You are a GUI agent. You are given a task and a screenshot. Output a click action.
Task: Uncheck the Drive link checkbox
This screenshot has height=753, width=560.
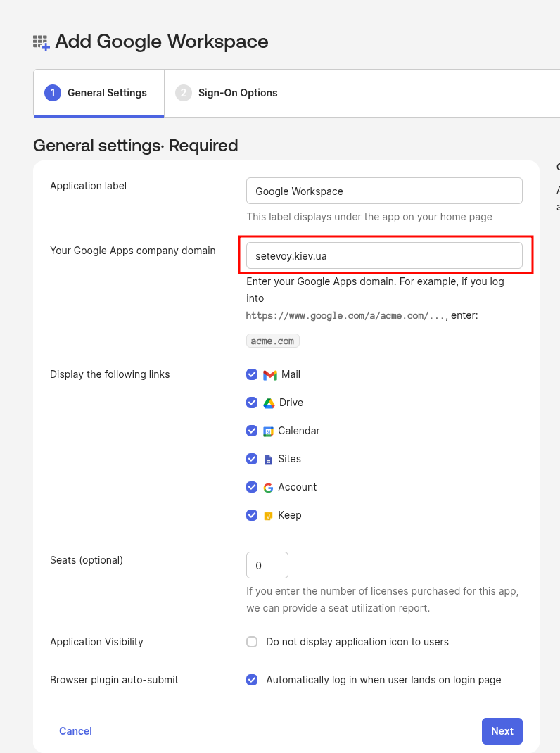[x=252, y=403]
